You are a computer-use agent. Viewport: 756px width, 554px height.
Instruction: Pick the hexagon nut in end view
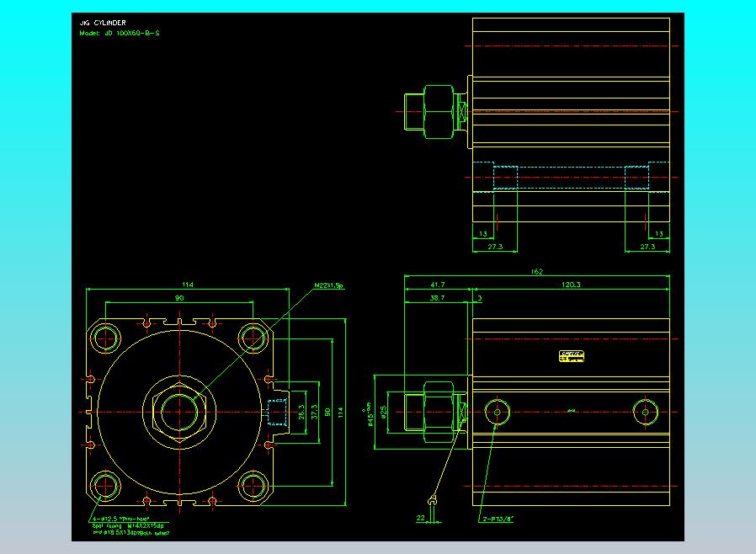(179, 412)
